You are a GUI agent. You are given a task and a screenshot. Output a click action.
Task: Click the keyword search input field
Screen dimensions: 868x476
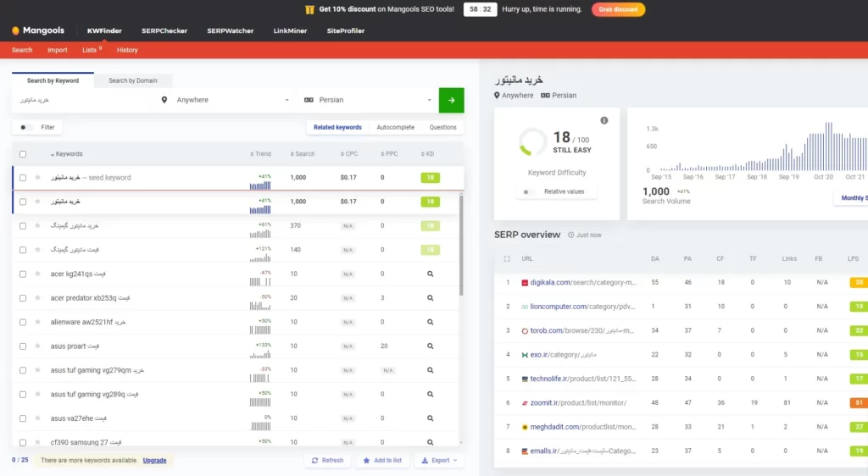[x=85, y=100]
